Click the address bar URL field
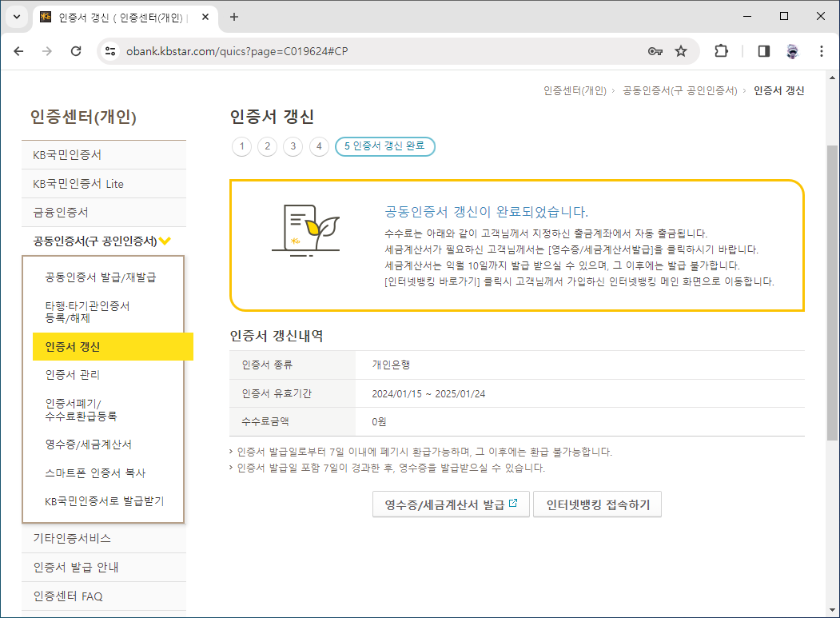The width and height of the screenshot is (840, 618). [x=375, y=51]
